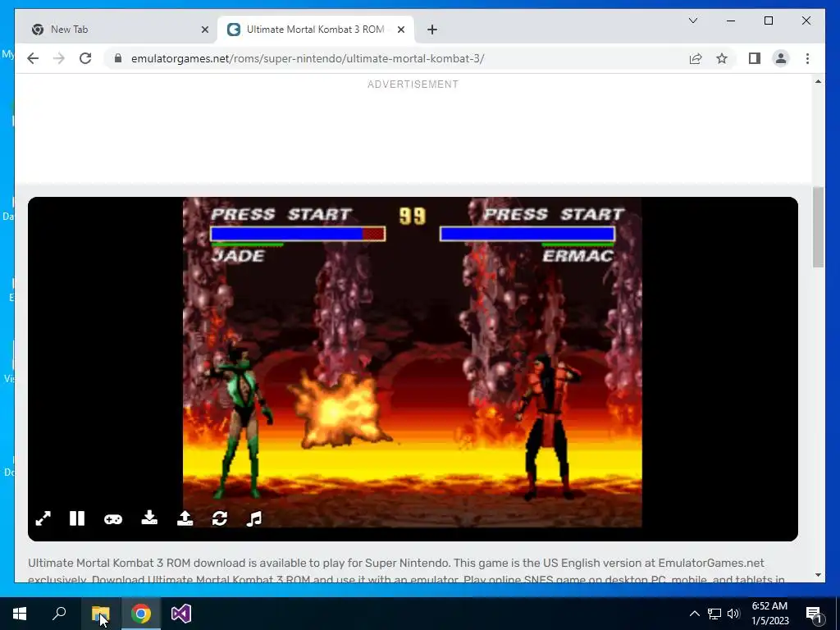Close the Ultimate Mortal Kombat 3 tab
The image size is (840, 630).
[x=400, y=30]
